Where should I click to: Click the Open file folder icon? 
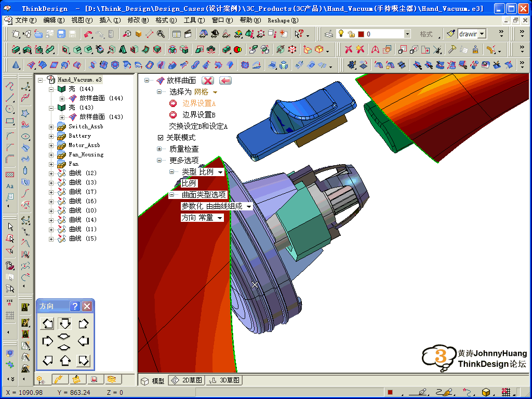tap(38, 34)
